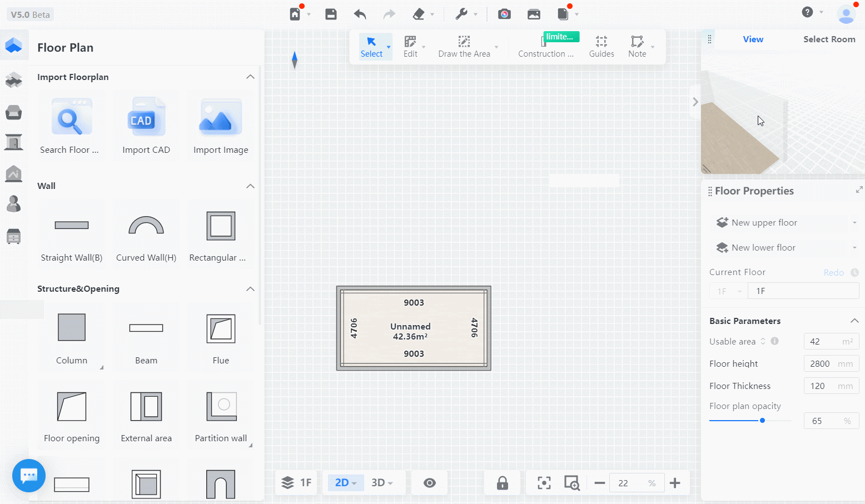Switch to the Select Room tab

click(x=829, y=39)
